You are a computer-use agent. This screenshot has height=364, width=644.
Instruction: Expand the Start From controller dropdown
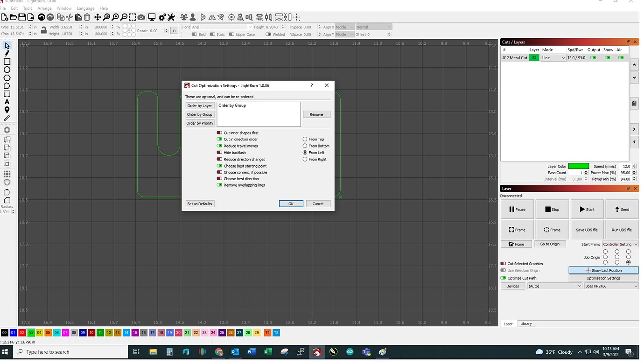coord(620,244)
